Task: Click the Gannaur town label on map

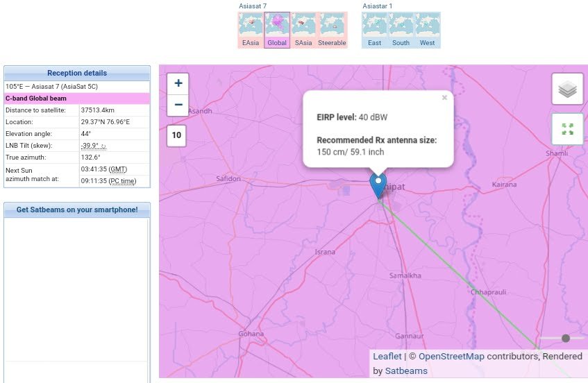Action: 409,336
